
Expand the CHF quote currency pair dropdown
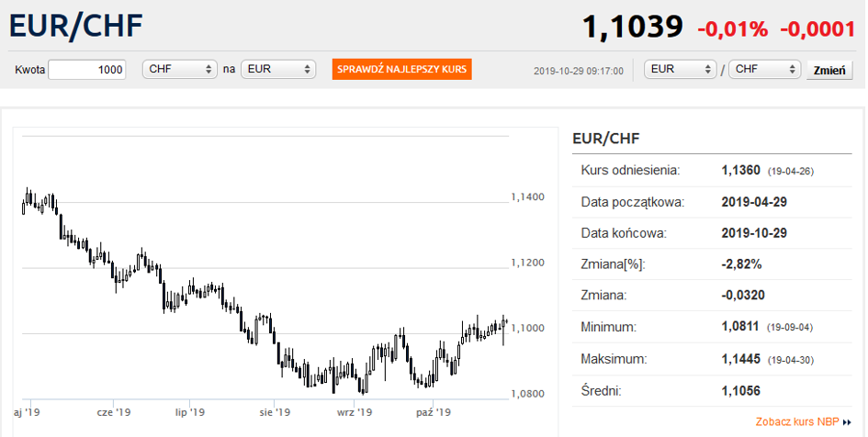point(764,69)
